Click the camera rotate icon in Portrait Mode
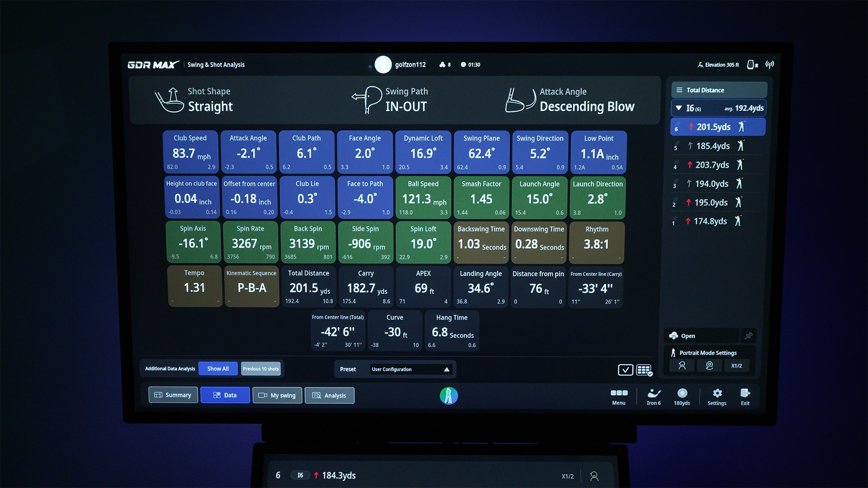This screenshot has height=488, width=868. click(709, 366)
